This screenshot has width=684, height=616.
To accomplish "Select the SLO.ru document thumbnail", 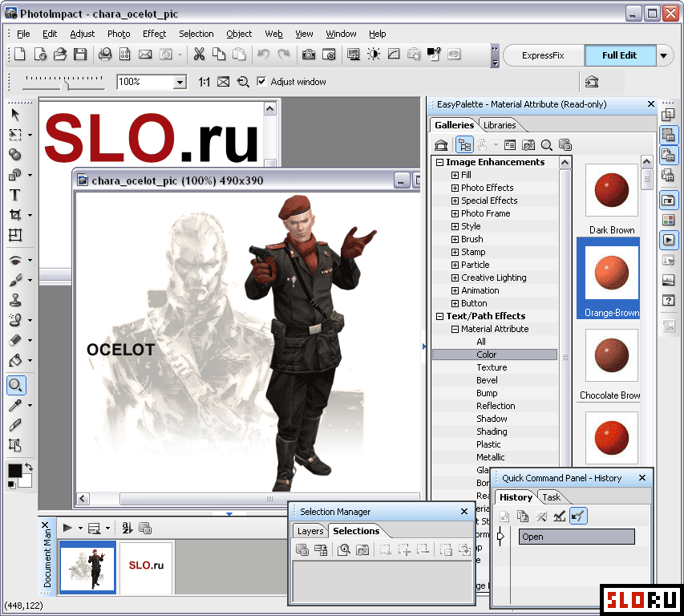I will 146,566.
